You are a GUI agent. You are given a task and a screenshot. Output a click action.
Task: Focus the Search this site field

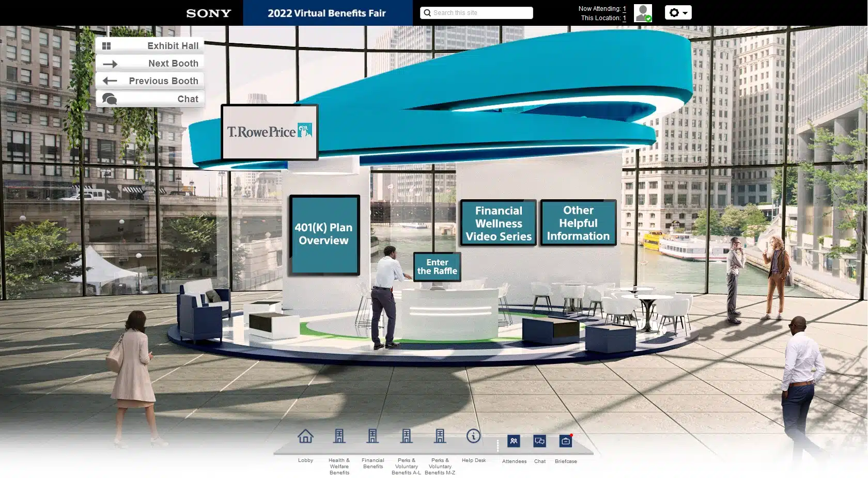[476, 13]
